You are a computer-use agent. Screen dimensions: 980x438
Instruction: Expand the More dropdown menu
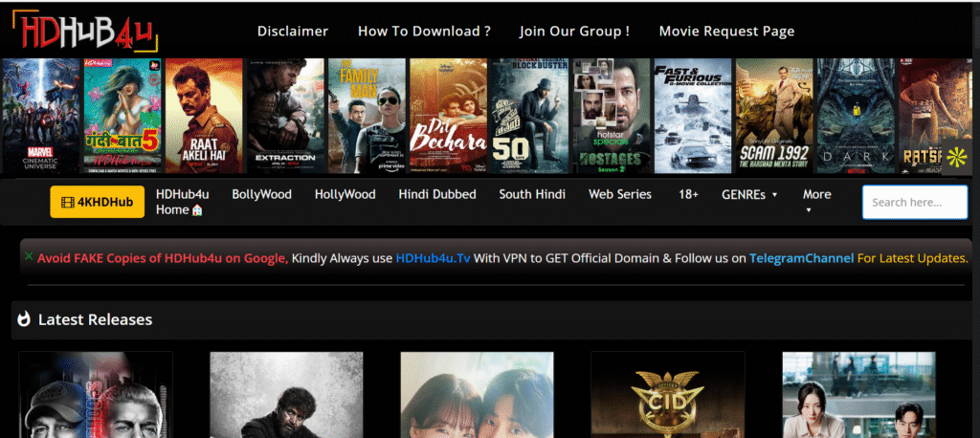816,201
